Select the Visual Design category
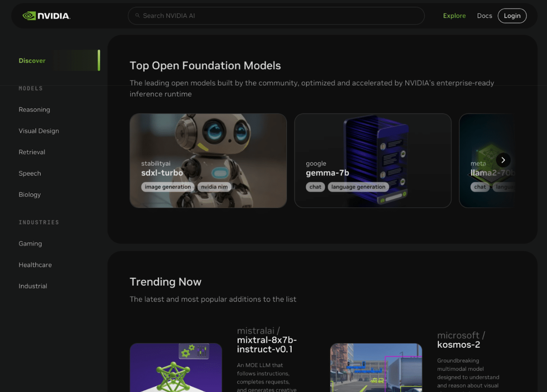Viewport: 547px width, 392px height. coord(39,131)
